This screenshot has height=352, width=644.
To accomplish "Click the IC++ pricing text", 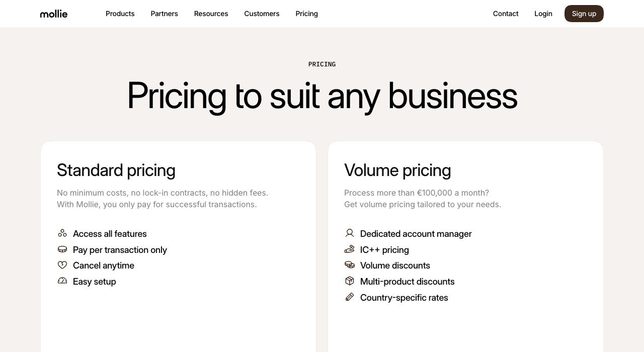I will [x=384, y=250].
